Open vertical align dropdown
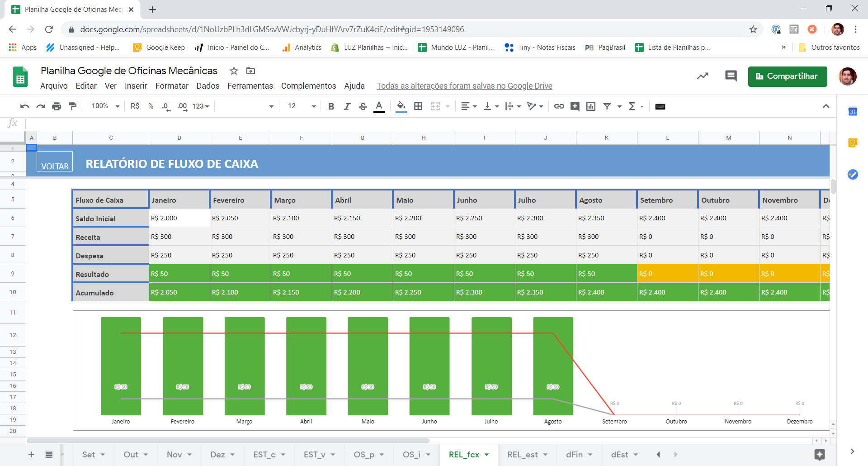 pos(491,106)
